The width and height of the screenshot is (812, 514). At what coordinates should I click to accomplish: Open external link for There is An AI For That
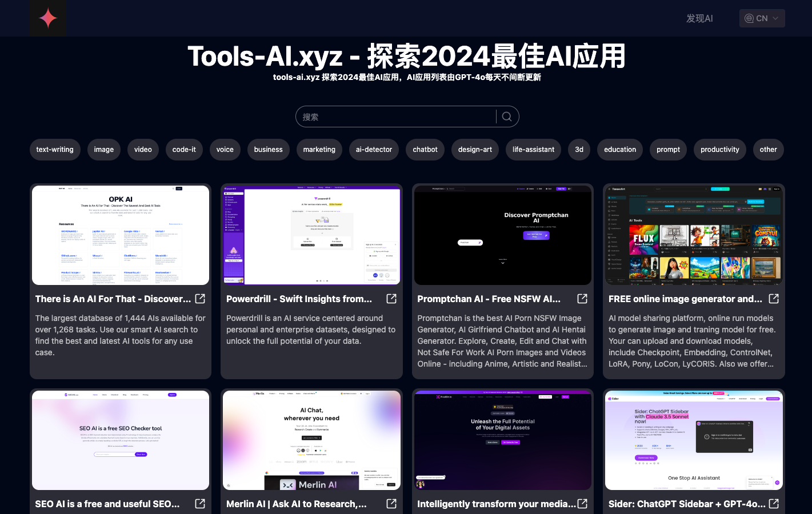200,299
